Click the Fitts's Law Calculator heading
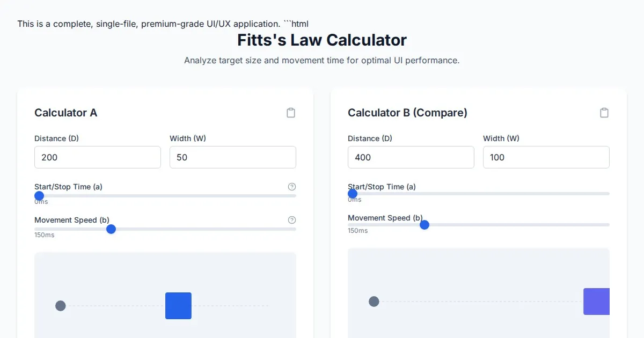 [322, 40]
